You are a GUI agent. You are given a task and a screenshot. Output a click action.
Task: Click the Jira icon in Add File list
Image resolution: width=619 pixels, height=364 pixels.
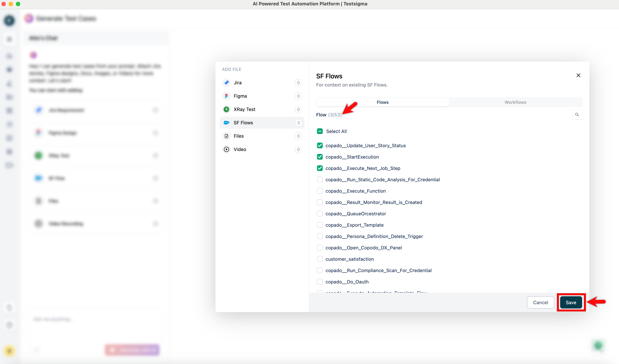[x=226, y=83]
